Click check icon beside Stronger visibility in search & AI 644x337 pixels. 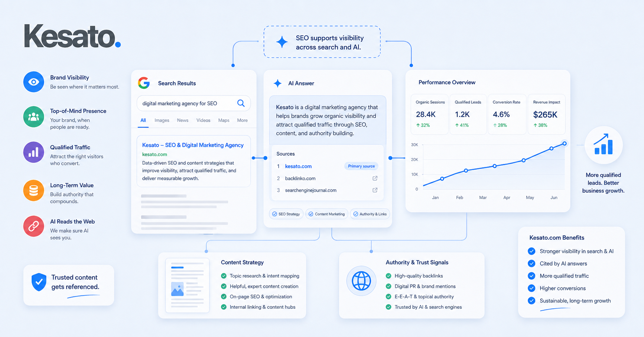(x=531, y=251)
